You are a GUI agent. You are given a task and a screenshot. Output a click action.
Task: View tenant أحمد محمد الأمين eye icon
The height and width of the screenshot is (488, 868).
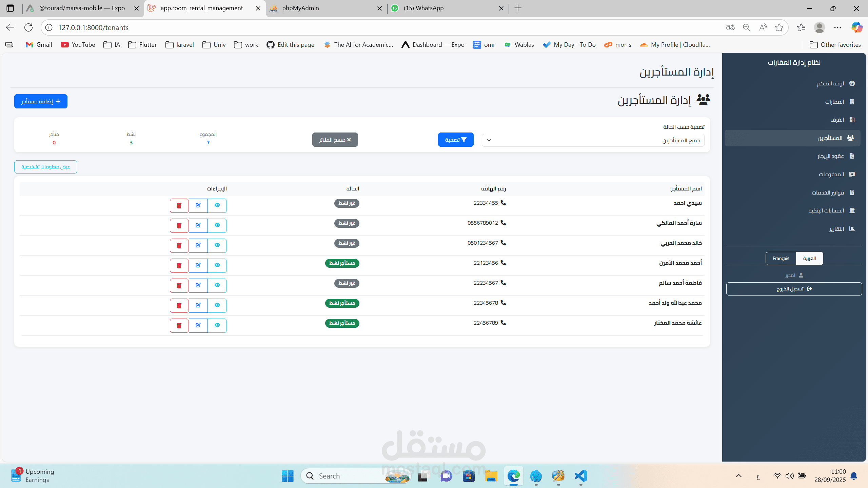[x=217, y=265]
